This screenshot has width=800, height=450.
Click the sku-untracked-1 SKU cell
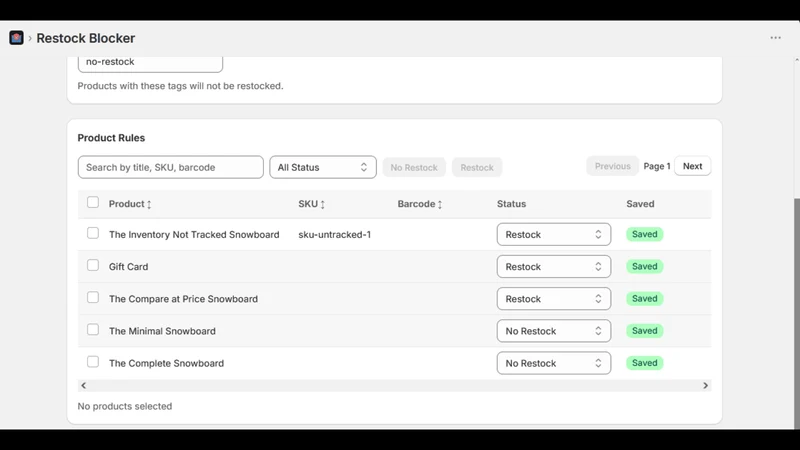[x=335, y=235]
